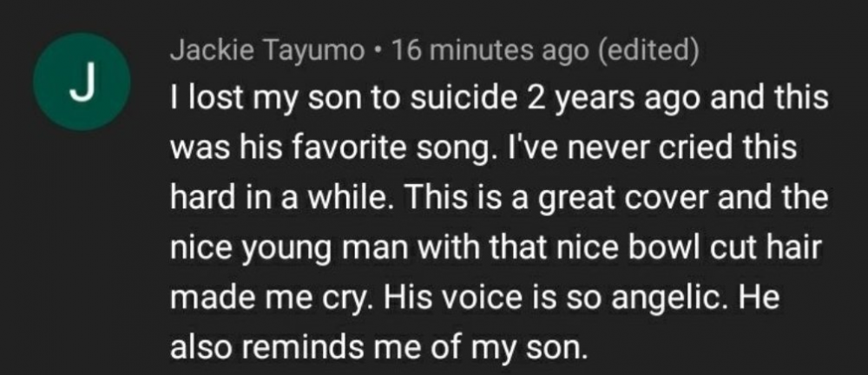Viewport: 868px width, 375px height.
Task: Open the green J profile avatar
Action: (x=82, y=82)
